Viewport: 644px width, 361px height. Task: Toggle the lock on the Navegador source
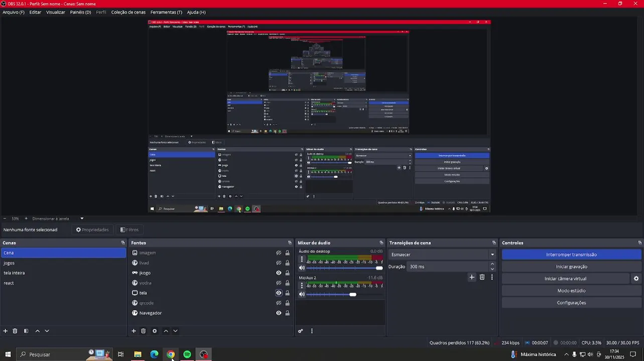(288, 313)
